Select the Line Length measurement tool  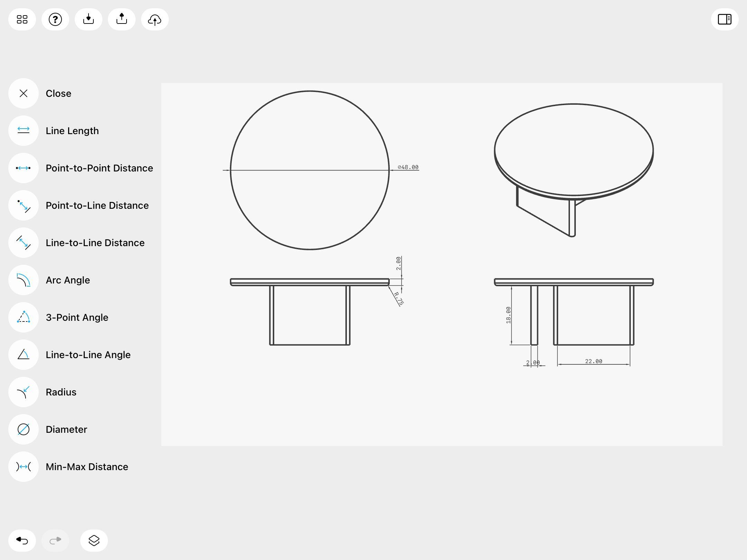coord(24,131)
